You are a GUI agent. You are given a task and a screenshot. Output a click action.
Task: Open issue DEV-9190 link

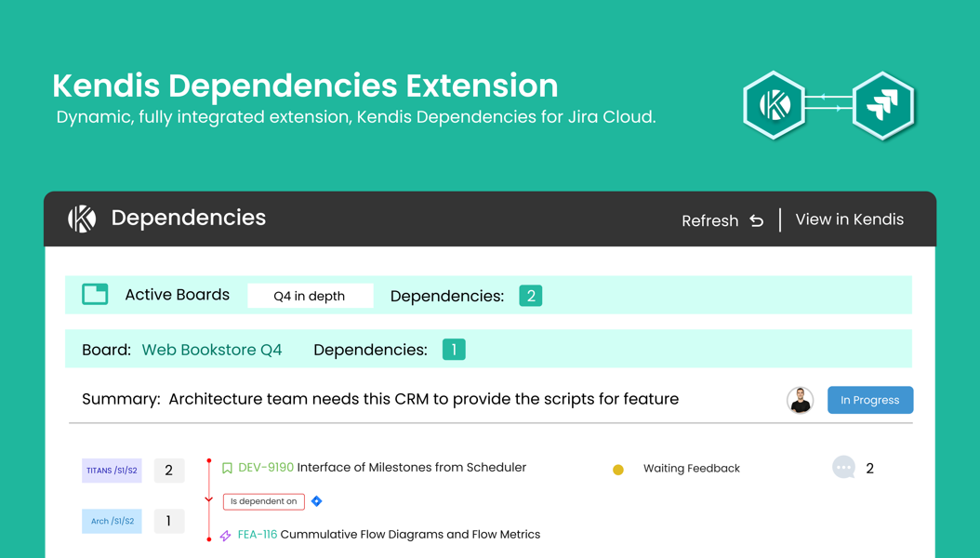click(266, 468)
